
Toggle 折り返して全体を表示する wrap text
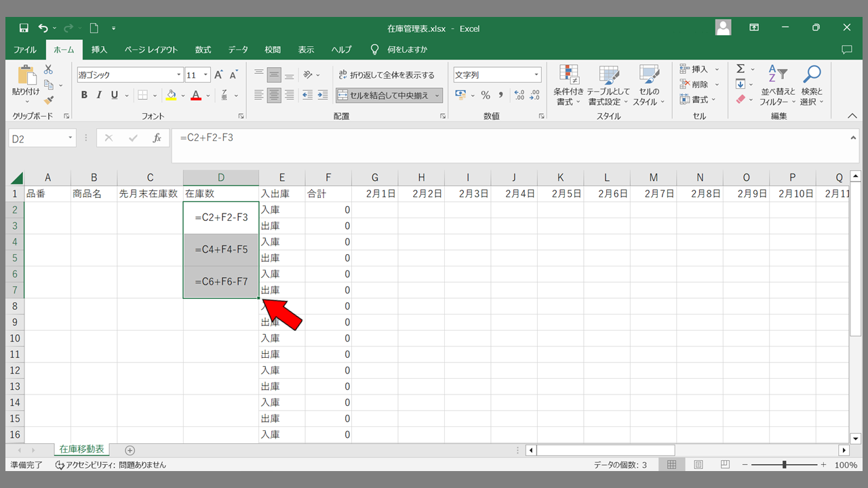[x=387, y=75]
